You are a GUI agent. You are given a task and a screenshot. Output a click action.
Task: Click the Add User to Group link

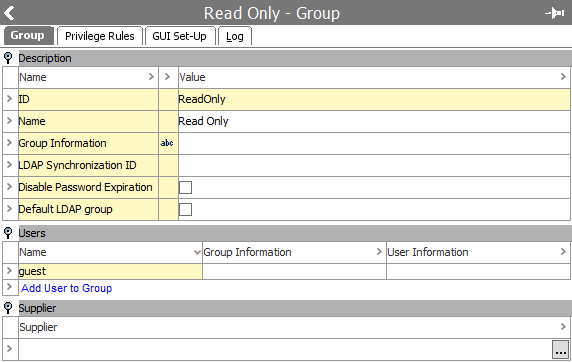[66, 288]
